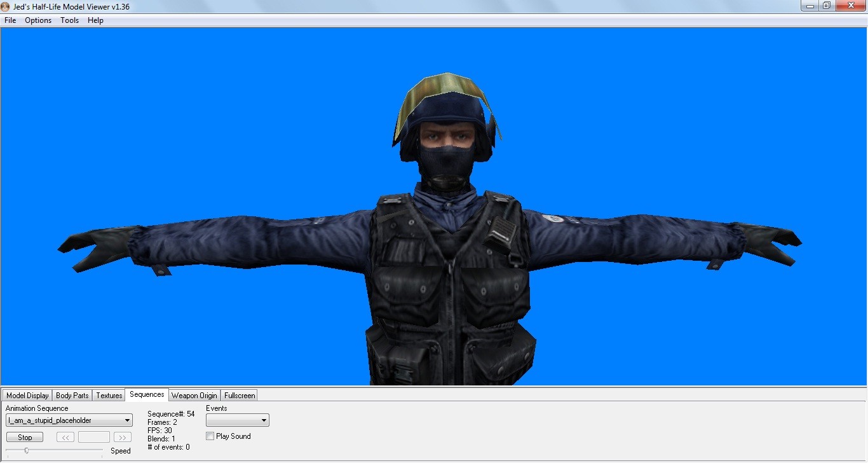Click the frame number input field
The width and height of the screenshot is (868, 463).
pyautogui.click(x=93, y=437)
